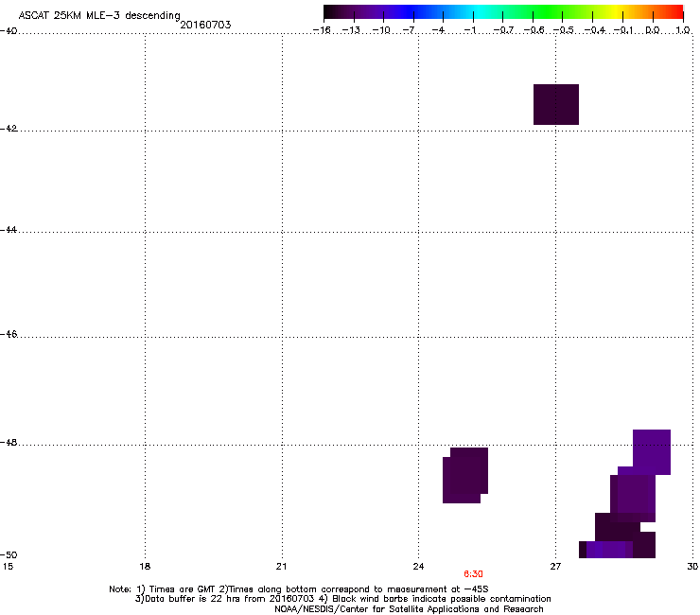Click the NOAA/NESDIS Center credit line
The height and width of the screenshot is (615, 700).
(409, 609)
